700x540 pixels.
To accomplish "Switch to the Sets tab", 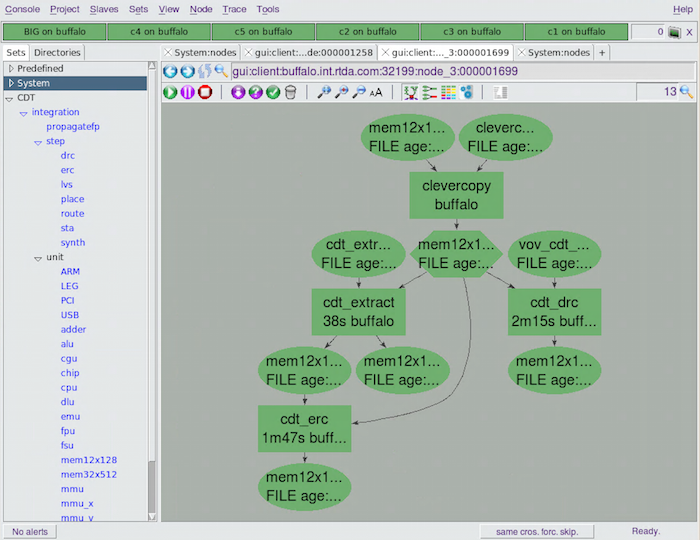I will [x=16, y=53].
